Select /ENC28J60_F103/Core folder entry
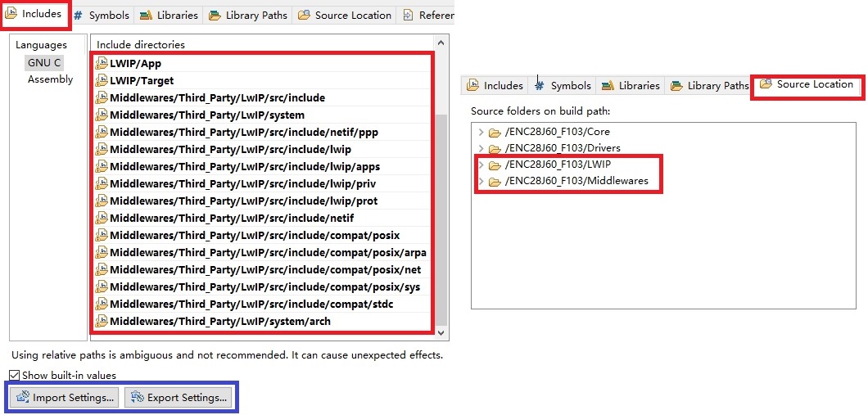The height and width of the screenshot is (415, 868). coord(557,132)
